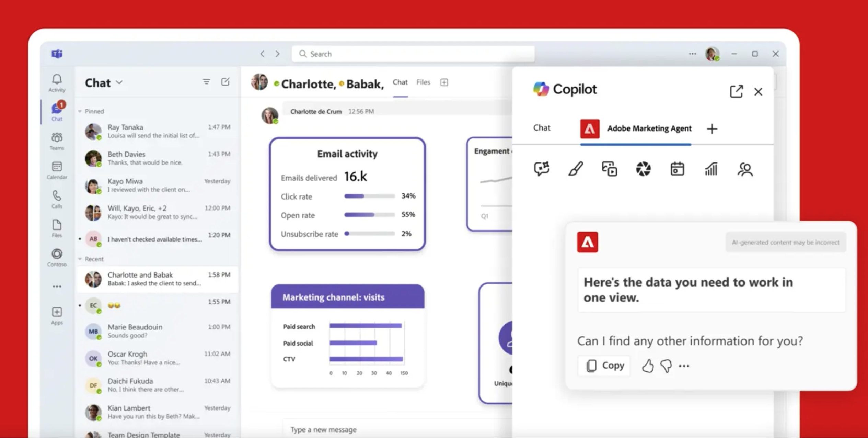Click the Search bar in Teams

click(413, 54)
